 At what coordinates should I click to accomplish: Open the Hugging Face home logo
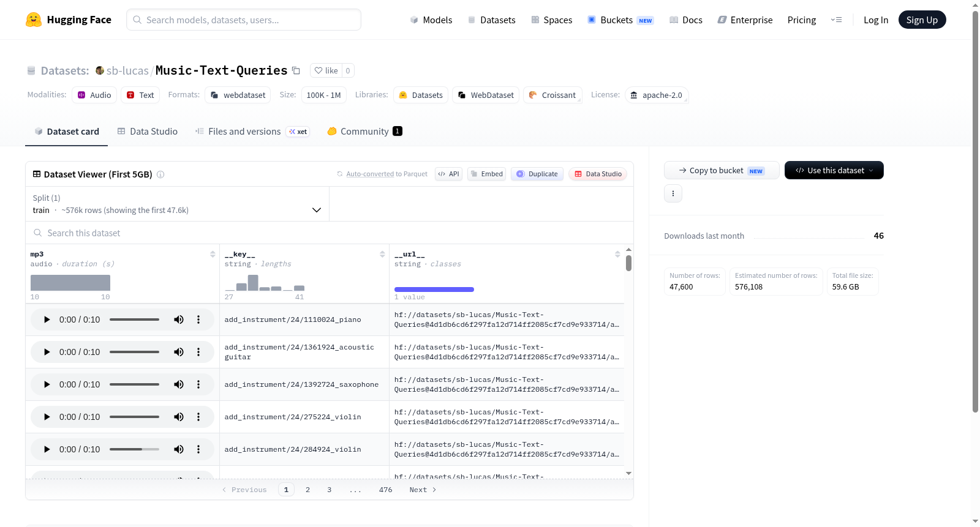pyautogui.click(x=69, y=20)
